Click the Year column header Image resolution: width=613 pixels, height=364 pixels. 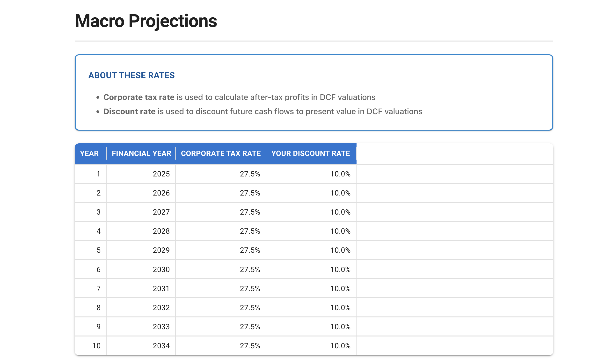89,153
